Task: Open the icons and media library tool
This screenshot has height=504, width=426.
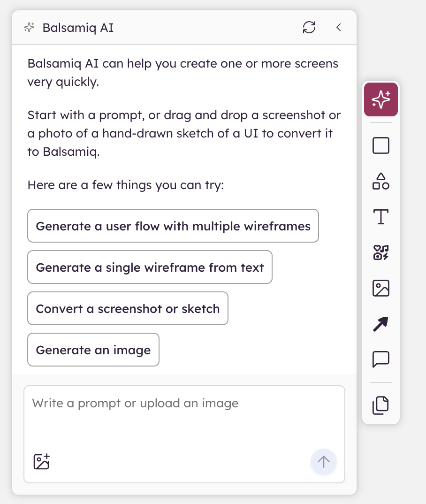Action: [380, 252]
